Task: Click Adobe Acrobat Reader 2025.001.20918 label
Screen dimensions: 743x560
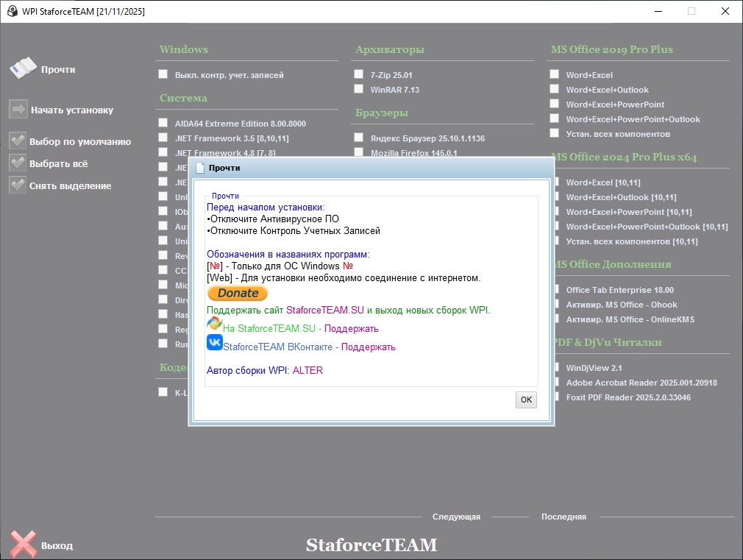Action: (641, 383)
